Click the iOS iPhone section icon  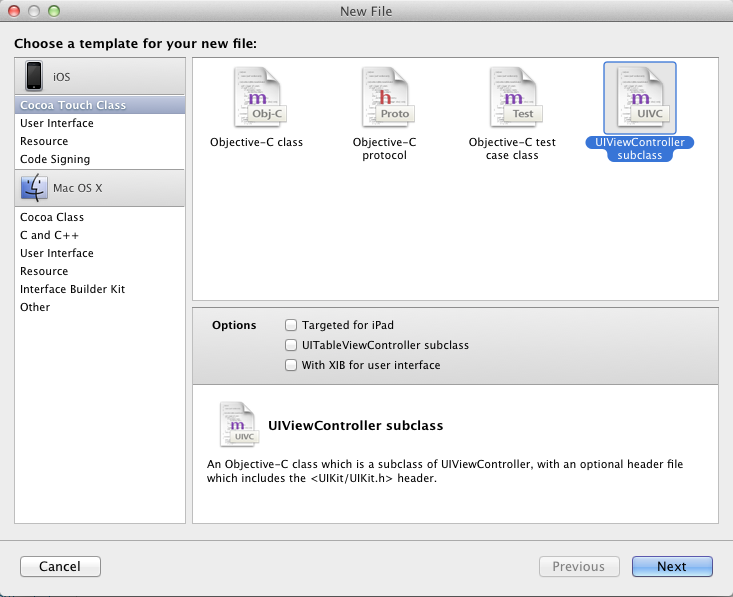coord(35,76)
